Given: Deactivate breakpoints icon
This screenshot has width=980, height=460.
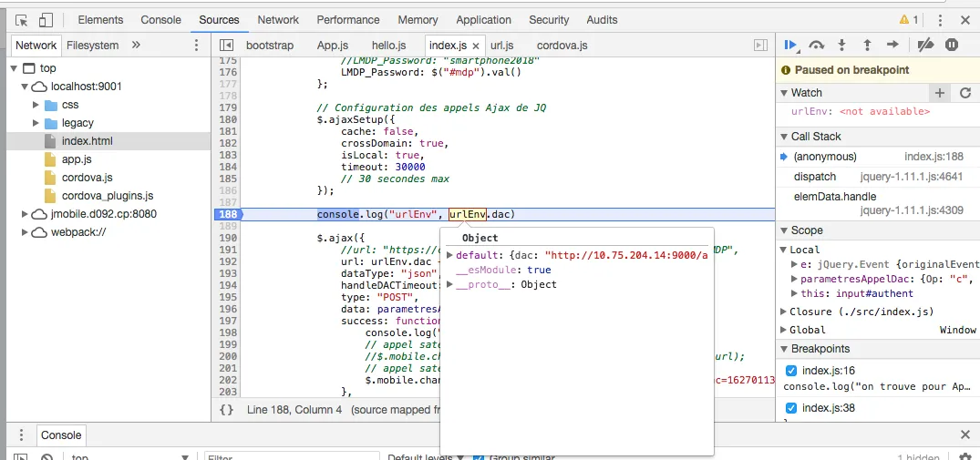Looking at the screenshot, I should pyautogui.click(x=925, y=45).
